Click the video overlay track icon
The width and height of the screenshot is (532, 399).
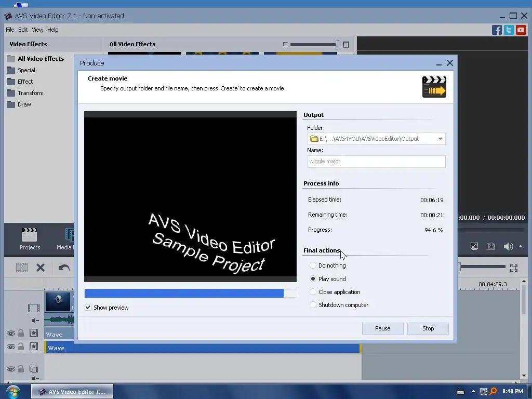pos(34,369)
